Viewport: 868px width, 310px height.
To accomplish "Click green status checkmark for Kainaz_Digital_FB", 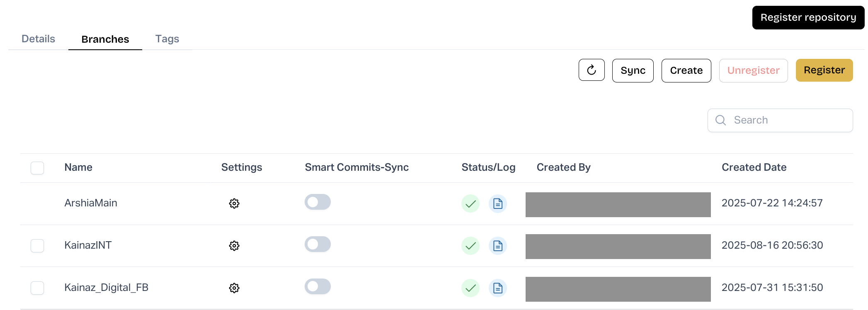I will [x=470, y=288].
